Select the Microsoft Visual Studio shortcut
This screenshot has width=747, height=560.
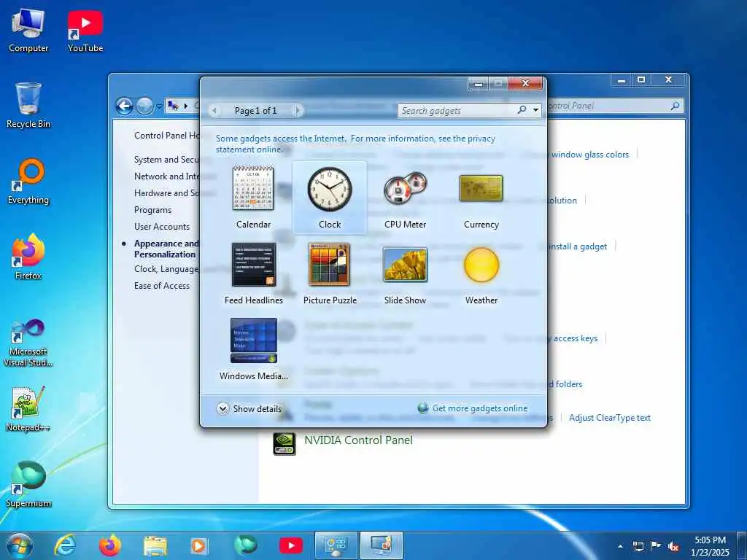28,343
